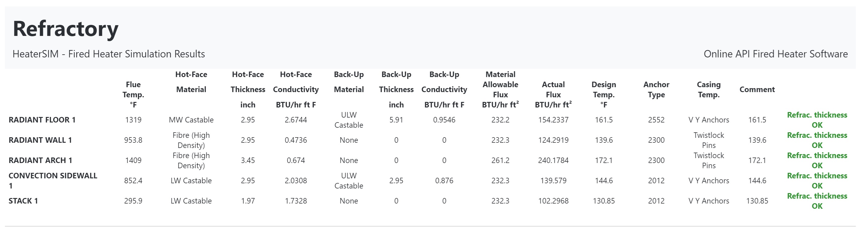Select the STACK 1 row label
This screenshot has height=229, width=868.
point(23,201)
